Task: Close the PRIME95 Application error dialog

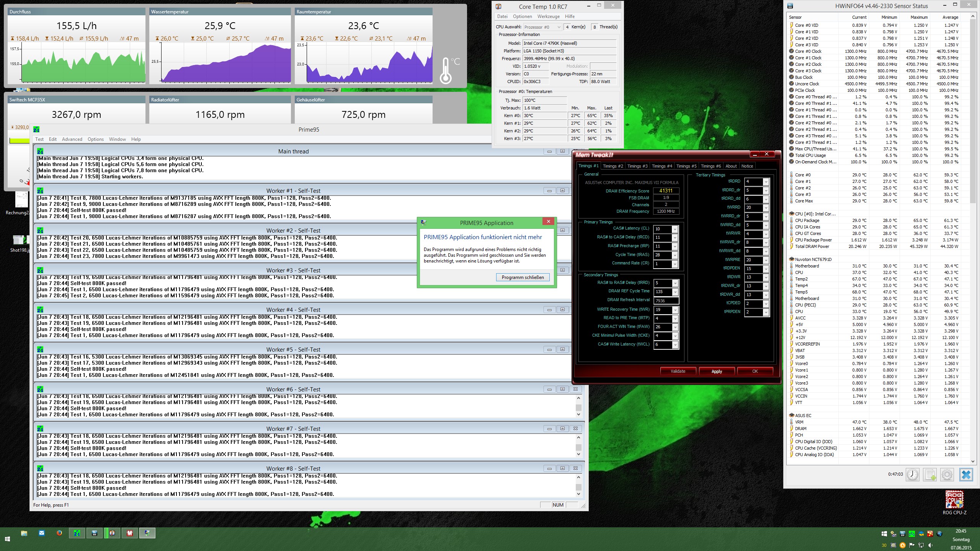Action: coord(548,222)
